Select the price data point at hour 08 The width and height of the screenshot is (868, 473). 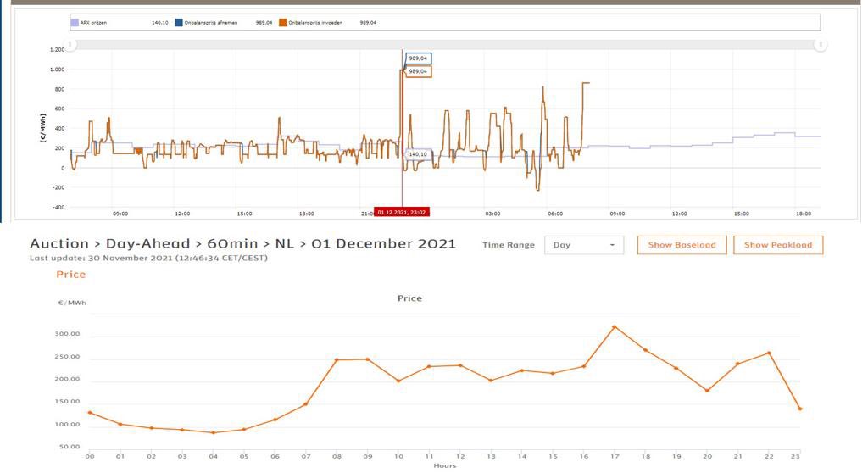point(337,360)
